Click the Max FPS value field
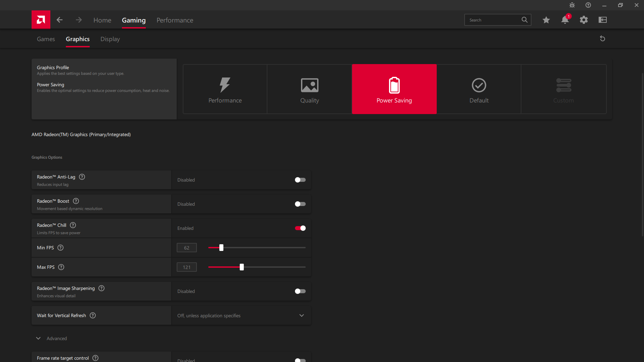Viewport: 644px width, 362px height. 186,267
